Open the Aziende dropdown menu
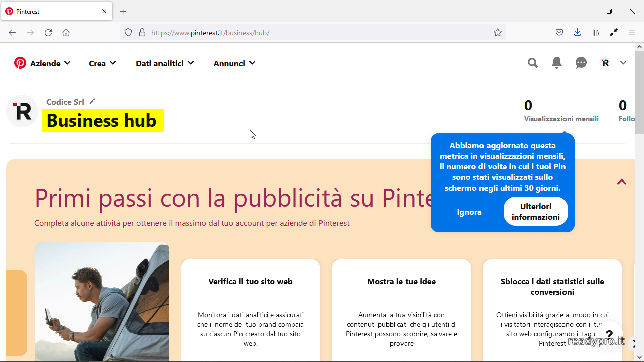644x362 pixels. [x=50, y=63]
